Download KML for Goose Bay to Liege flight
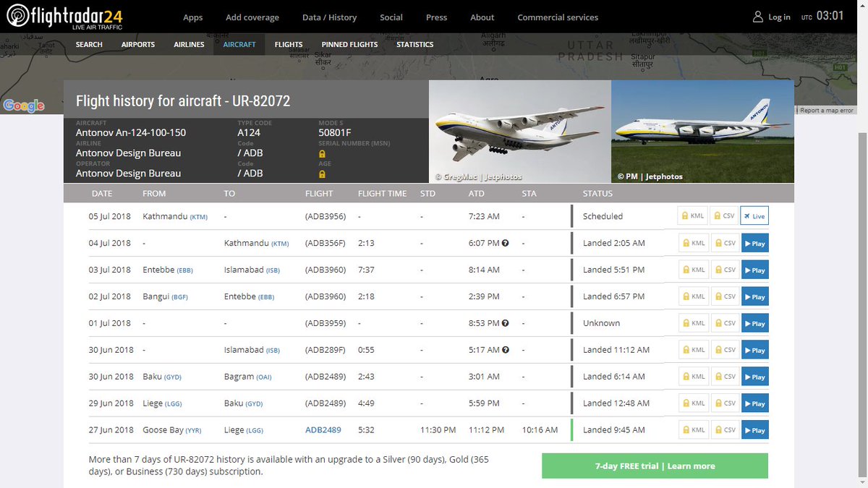This screenshot has height=488, width=868. pyautogui.click(x=692, y=430)
